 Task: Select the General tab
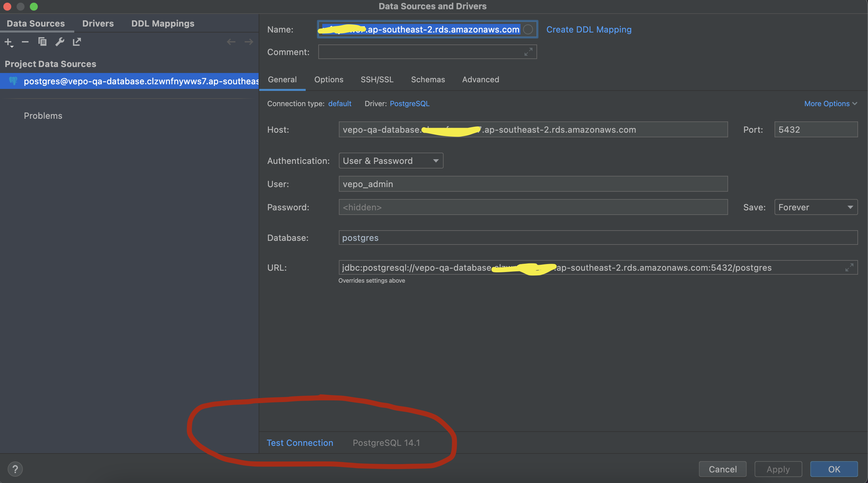tap(282, 79)
